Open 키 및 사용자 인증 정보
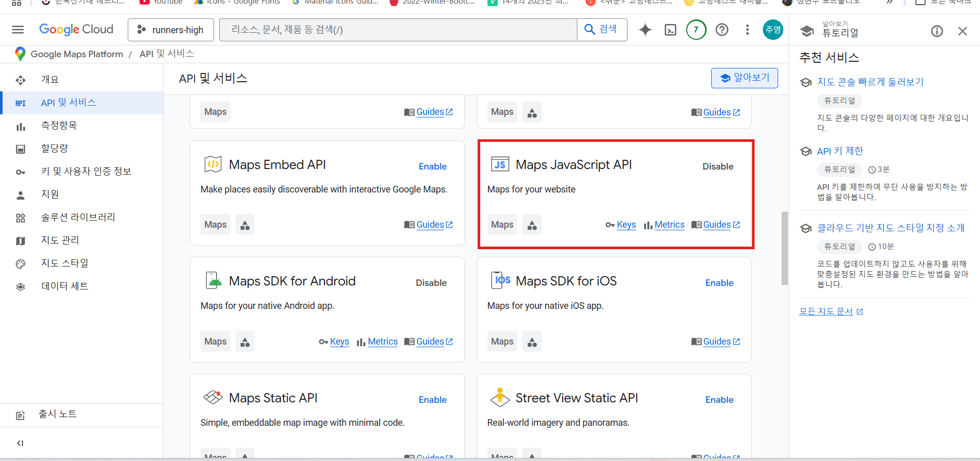The width and height of the screenshot is (980, 461). click(82, 172)
